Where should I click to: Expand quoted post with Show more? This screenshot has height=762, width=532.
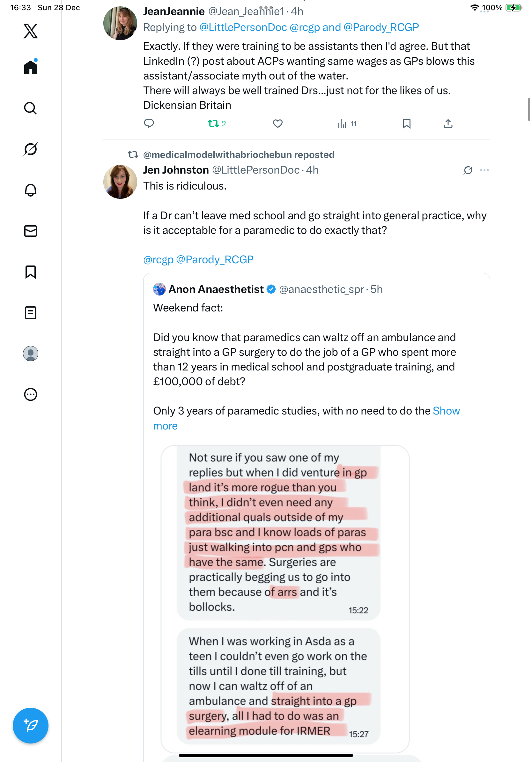[446, 411]
